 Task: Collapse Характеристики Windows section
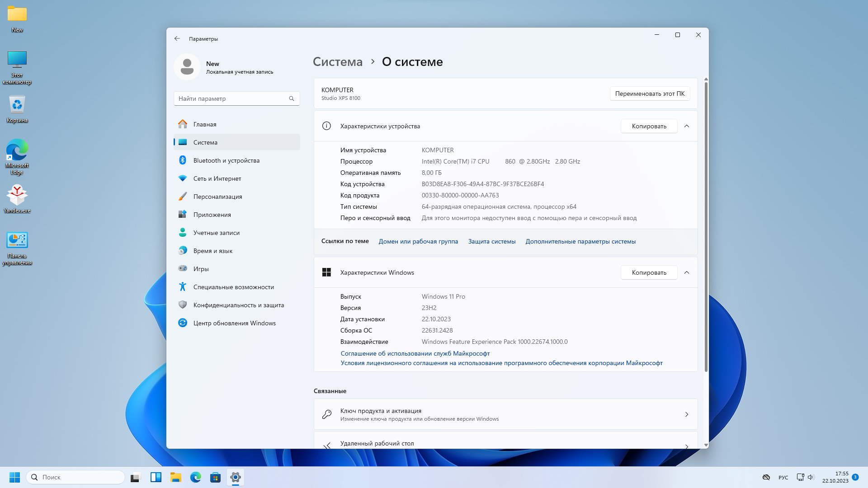pos(686,272)
